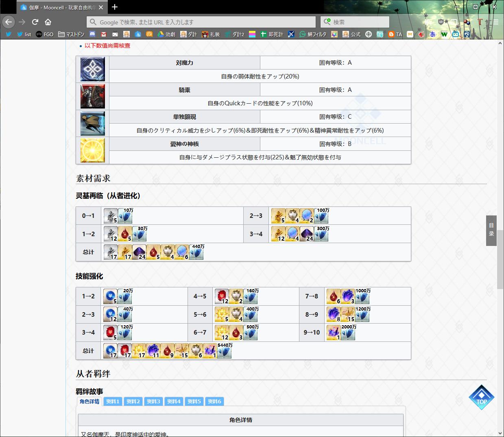Click the 从者羁绊 section heading
Image resolution: width=504 pixels, height=437 pixels.
click(93, 374)
